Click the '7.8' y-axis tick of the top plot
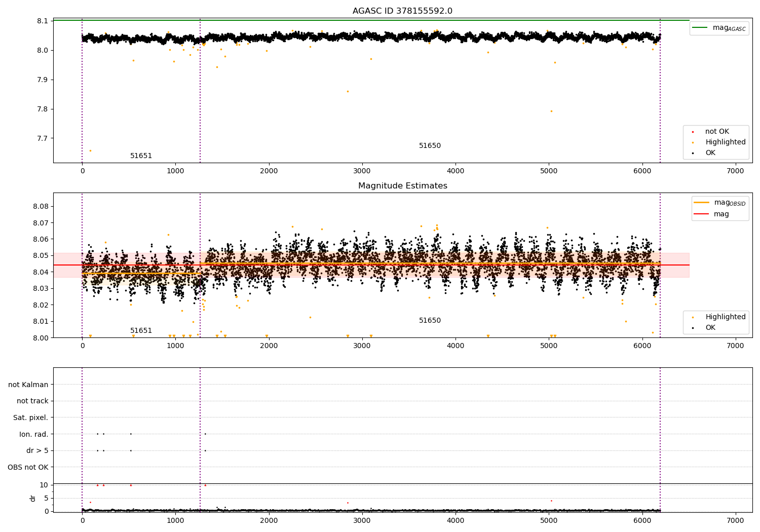 click(x=43, y=109)
